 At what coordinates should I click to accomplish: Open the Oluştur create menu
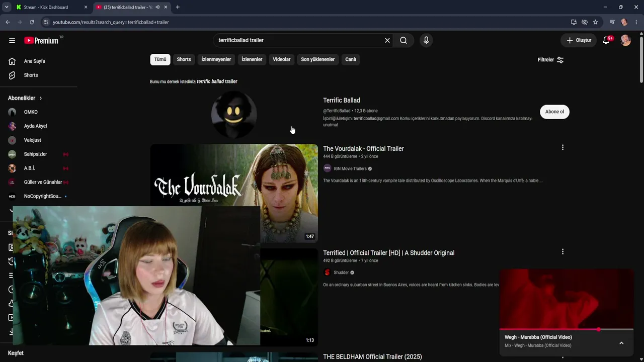(x=579, y=40)
